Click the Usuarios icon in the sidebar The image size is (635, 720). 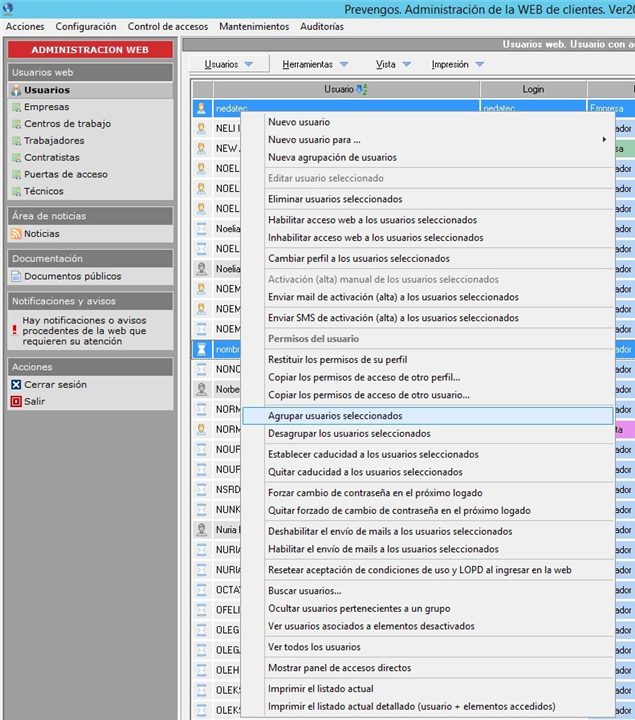(x=16, y=90)
